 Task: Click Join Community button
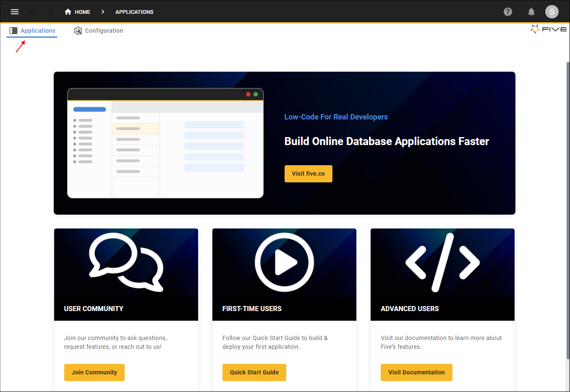click(94, 372)
